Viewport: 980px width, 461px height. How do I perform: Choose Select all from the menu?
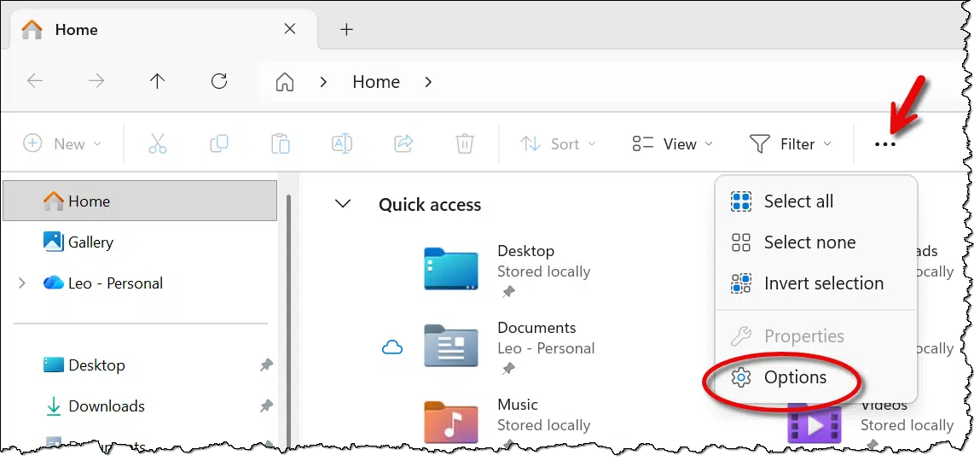(797, 201)
